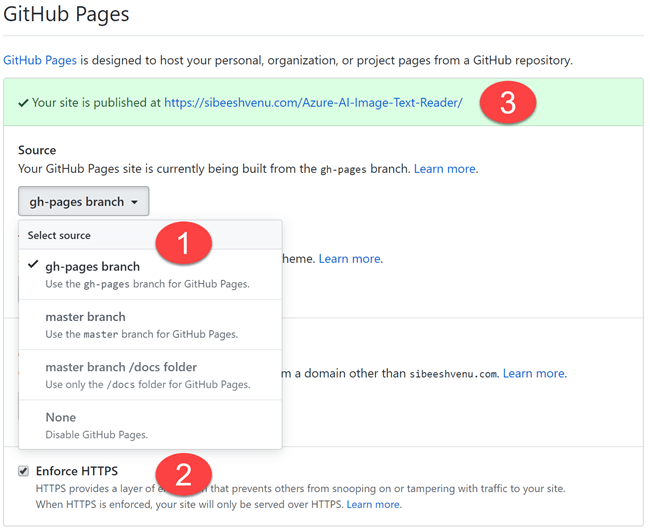This screenshot has width=650, height=530.
Task: Open Learn more link under Enforce HTTPS
Action: (373, 505)
